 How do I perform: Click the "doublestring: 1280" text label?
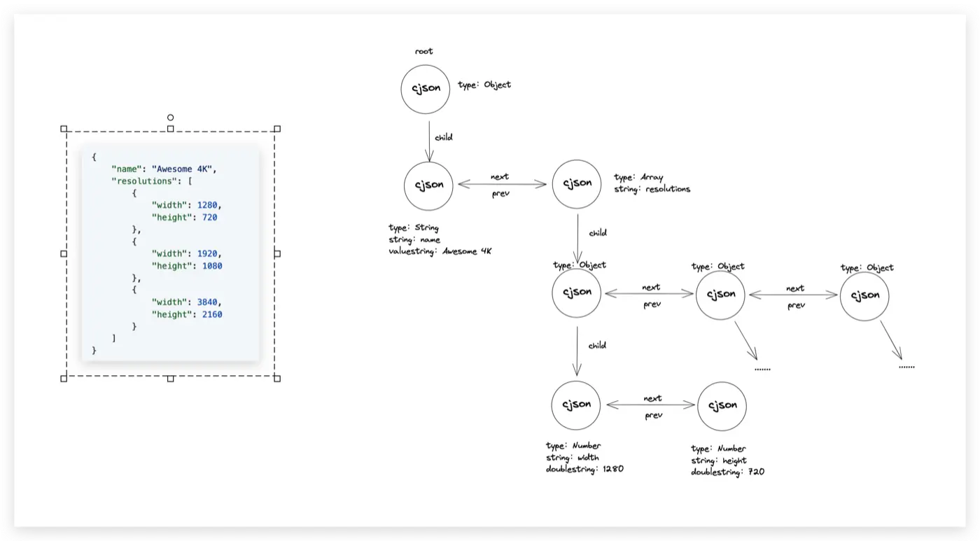coord(584,469)
